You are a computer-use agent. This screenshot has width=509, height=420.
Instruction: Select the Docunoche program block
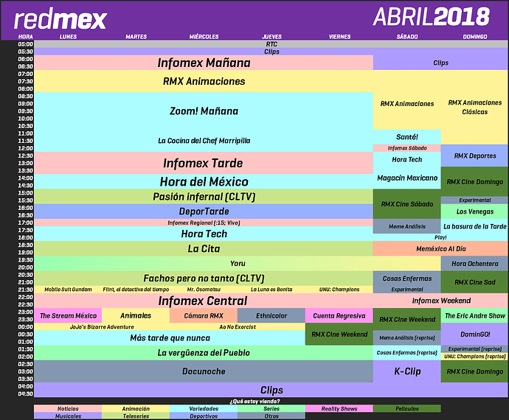point(204,371)
